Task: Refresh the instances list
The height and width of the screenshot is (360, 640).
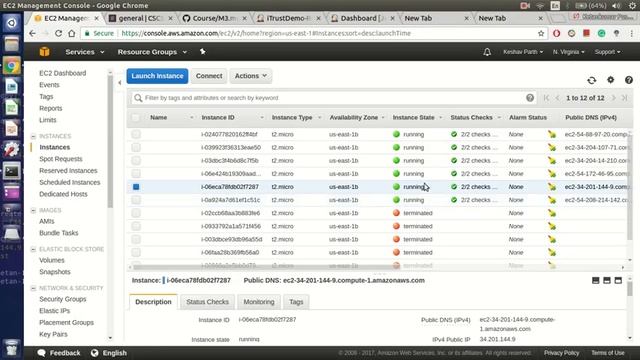Action: pos(591,80)
